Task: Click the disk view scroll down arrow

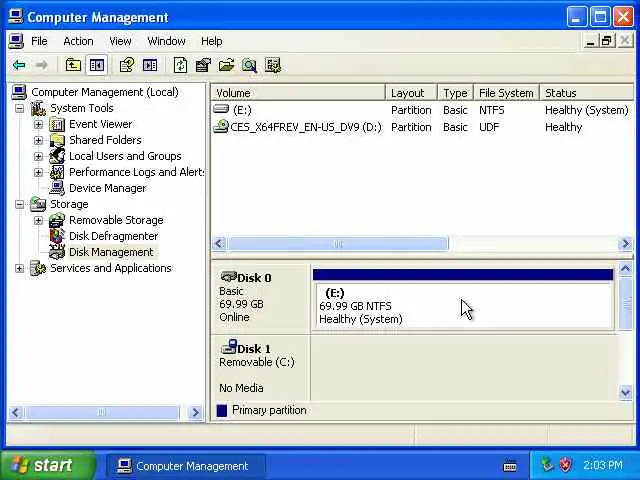Action: [x=625, y=392]
